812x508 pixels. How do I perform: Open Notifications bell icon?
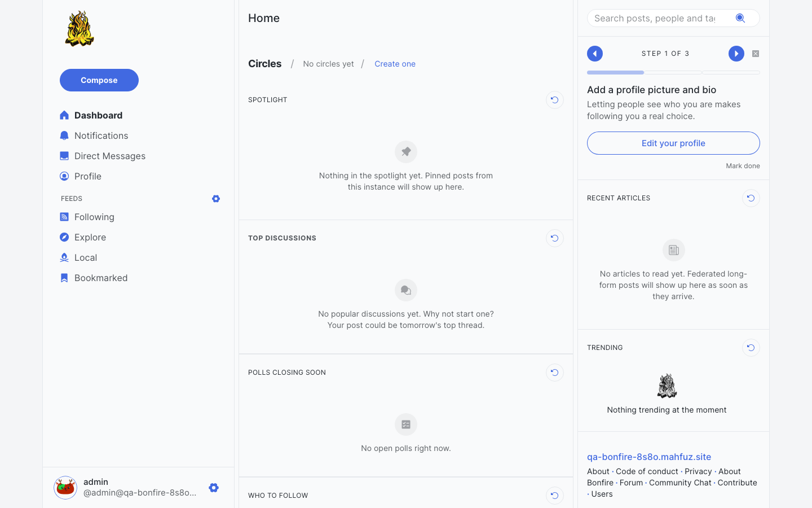coord(64,135)
